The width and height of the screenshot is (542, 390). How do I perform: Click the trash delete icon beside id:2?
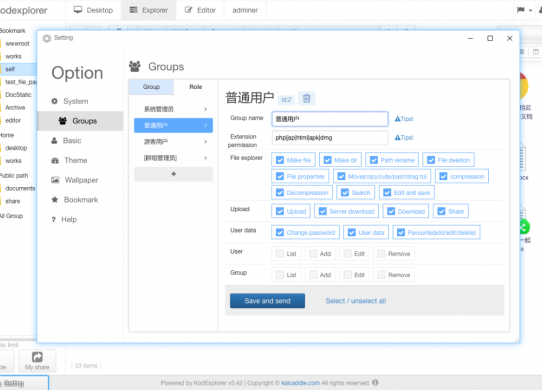pyautogui.click(x=307, y=99)
